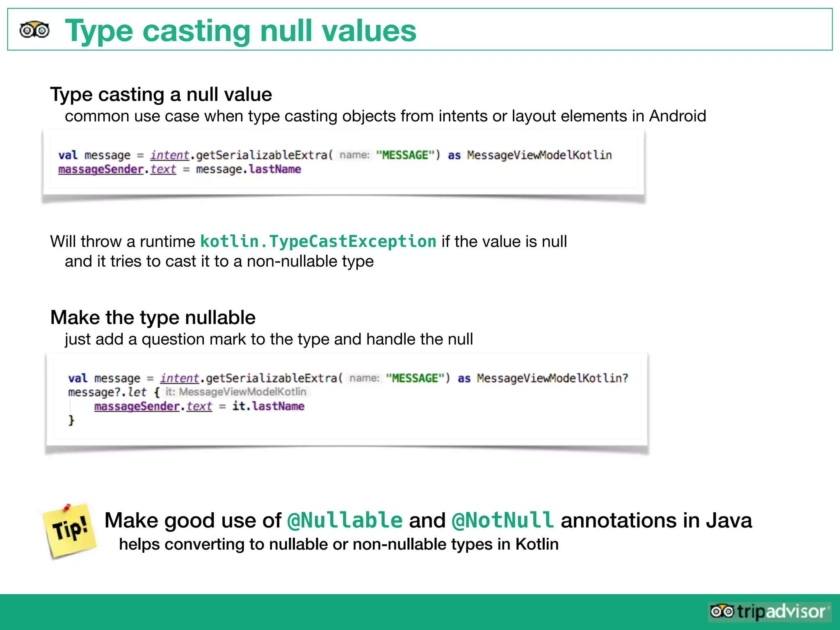
Task: Click the 'name:' parameter hint in second snippet
Action: [x=364, y=378]
